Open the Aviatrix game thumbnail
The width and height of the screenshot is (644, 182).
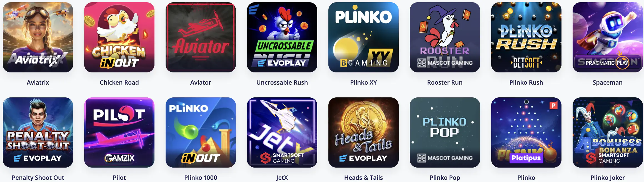click(38, 37)
